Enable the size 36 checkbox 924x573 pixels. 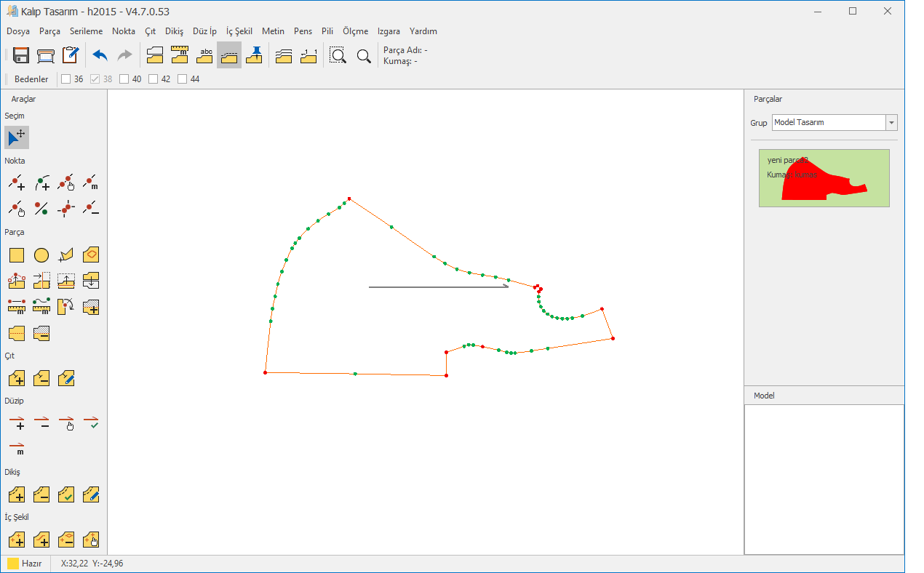[66, 79]
